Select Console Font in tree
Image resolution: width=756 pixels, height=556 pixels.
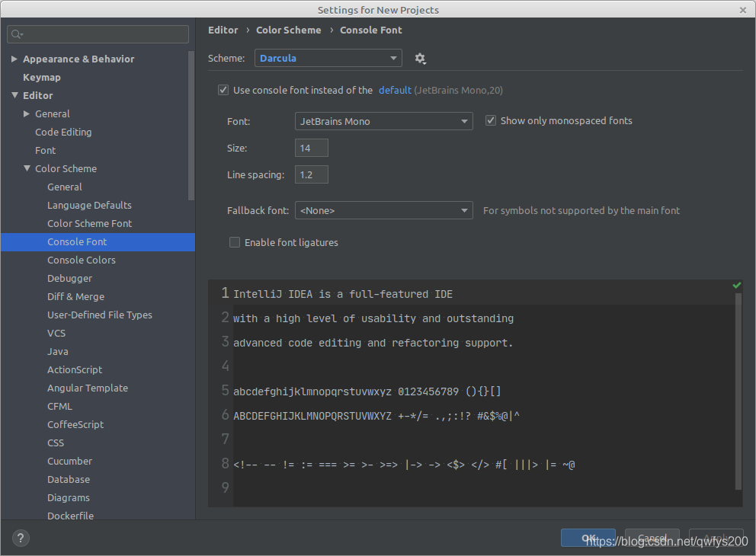tap(98, 242)
